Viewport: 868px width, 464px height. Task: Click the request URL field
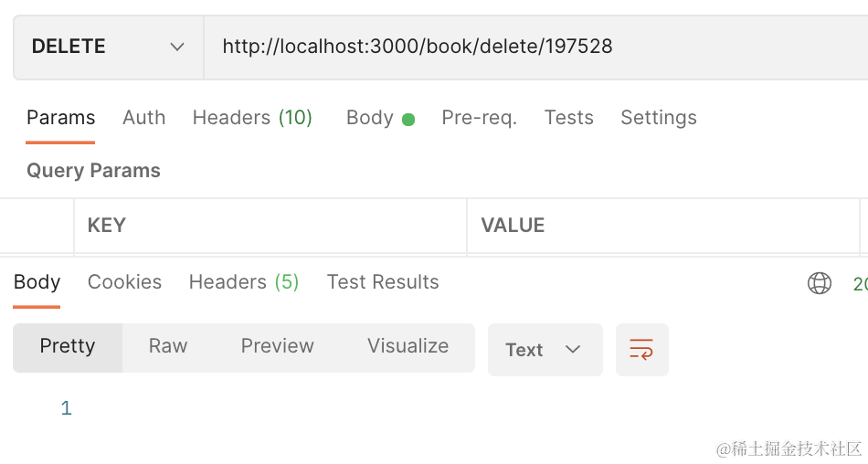coord(535,47)
